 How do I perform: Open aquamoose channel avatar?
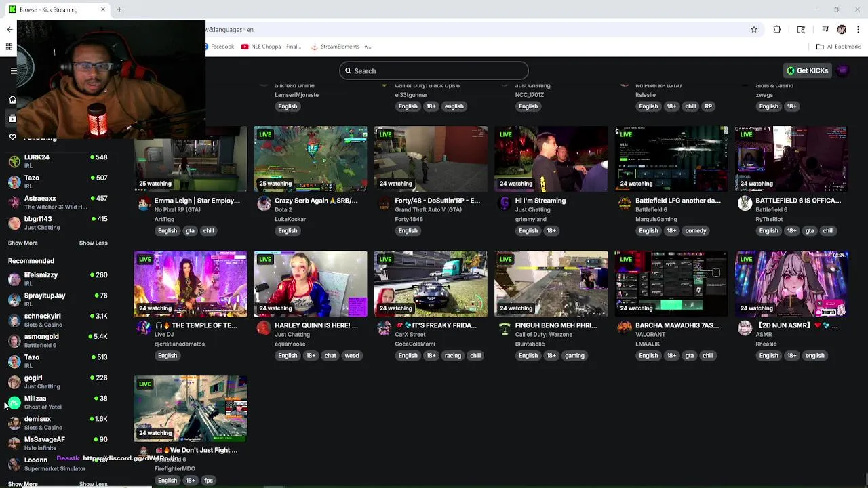pos(264,329)
